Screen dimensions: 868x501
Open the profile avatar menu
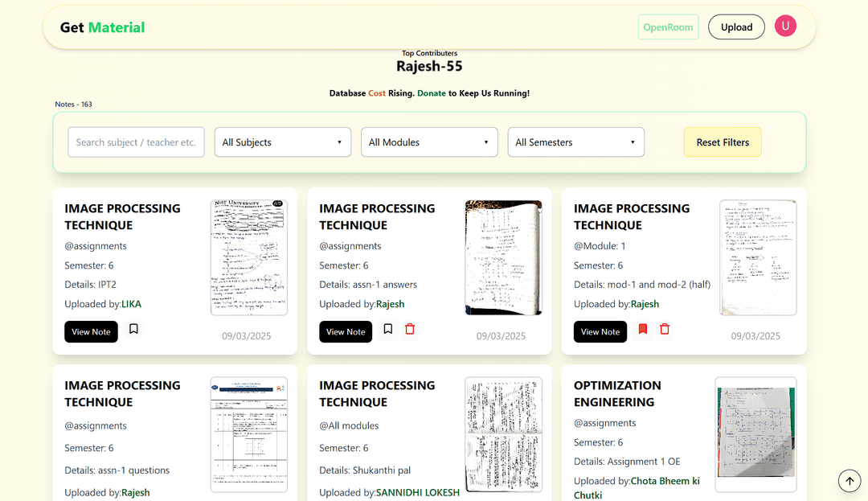coord(785,26)
